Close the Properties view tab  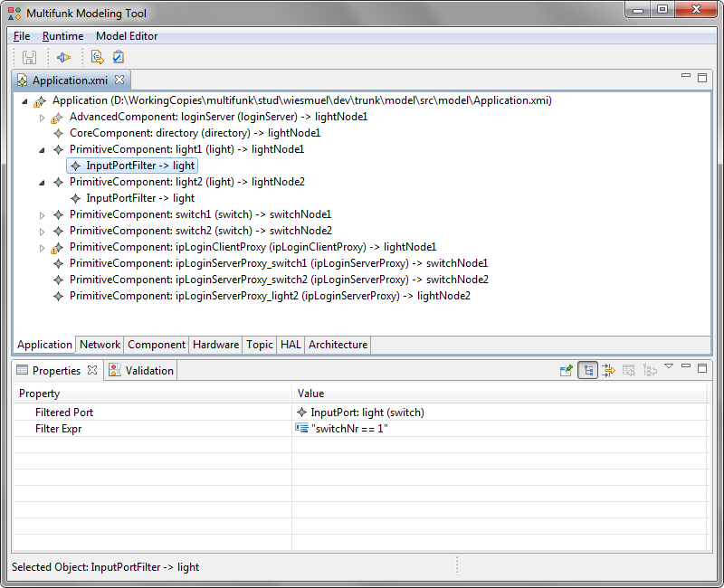pos(92,370)
